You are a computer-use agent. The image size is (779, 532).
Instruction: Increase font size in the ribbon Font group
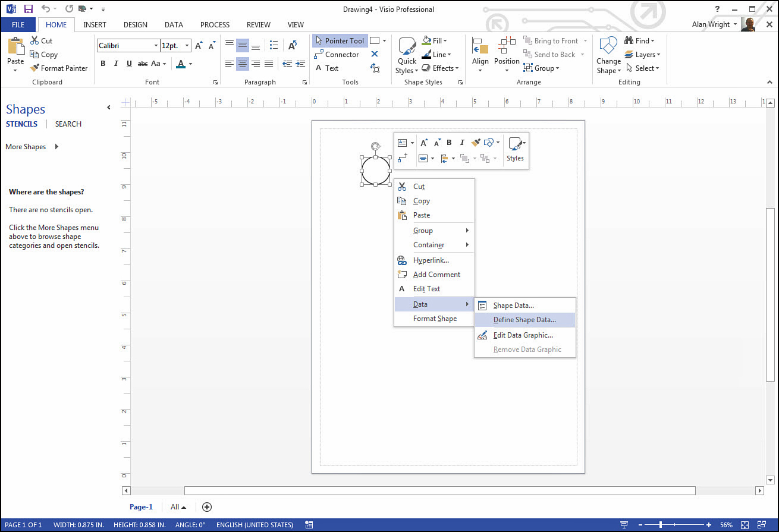[x=199, y=45]
